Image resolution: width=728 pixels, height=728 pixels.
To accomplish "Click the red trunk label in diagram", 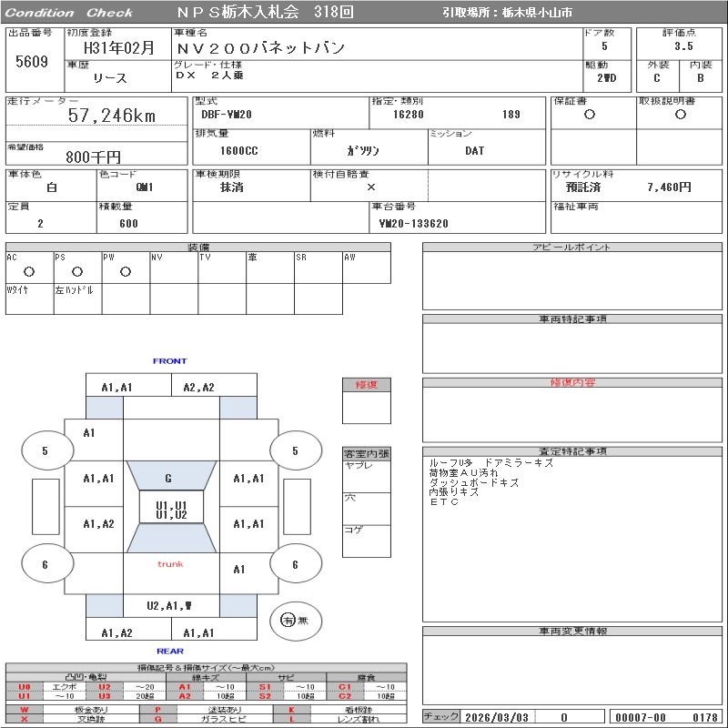I will pyautogui.click(x=170, y=564).
